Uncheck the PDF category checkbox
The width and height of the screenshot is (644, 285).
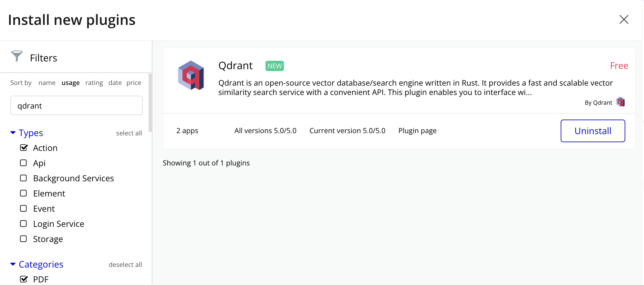(24, 279)
